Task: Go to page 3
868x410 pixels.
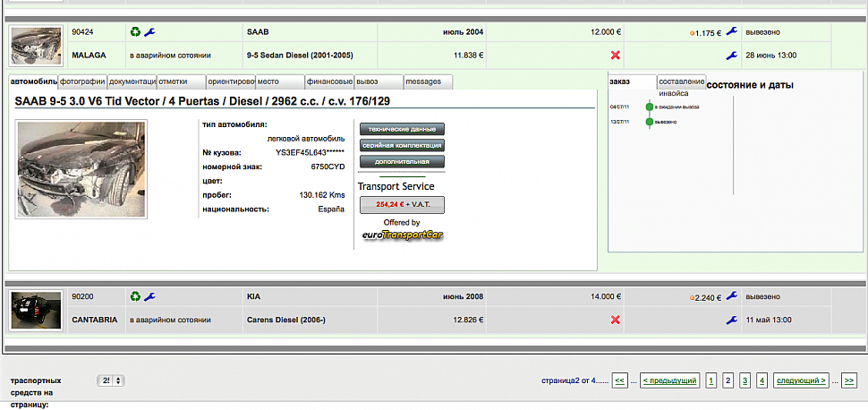Action: pos(745,380)
